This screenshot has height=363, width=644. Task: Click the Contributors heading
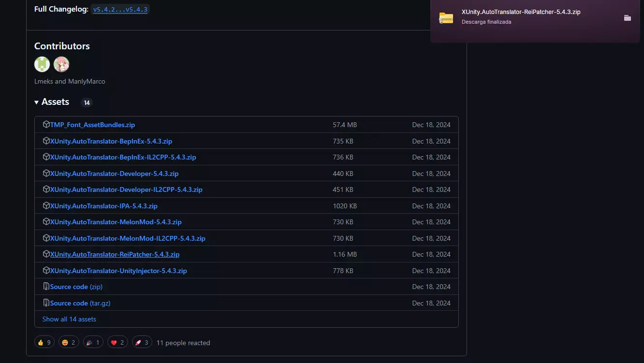pyautogui.click(x=62, y=46)
